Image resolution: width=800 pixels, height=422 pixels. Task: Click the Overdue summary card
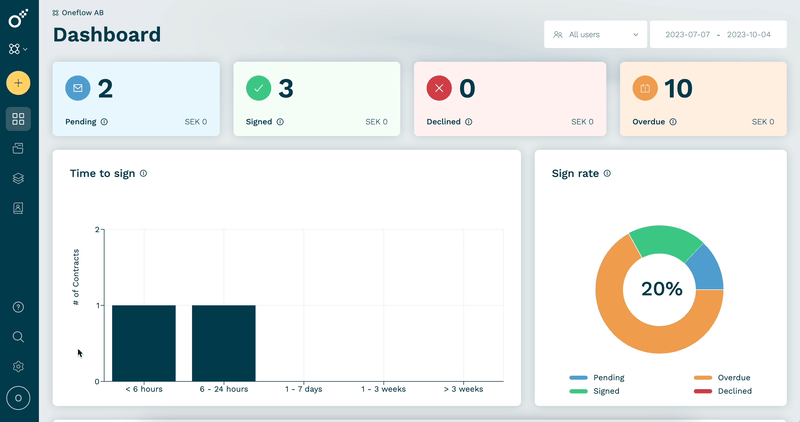click(x=703, y=99)
